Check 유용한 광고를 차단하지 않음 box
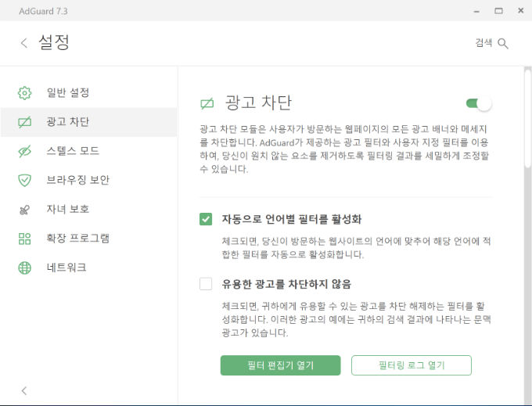 [206, 284]
